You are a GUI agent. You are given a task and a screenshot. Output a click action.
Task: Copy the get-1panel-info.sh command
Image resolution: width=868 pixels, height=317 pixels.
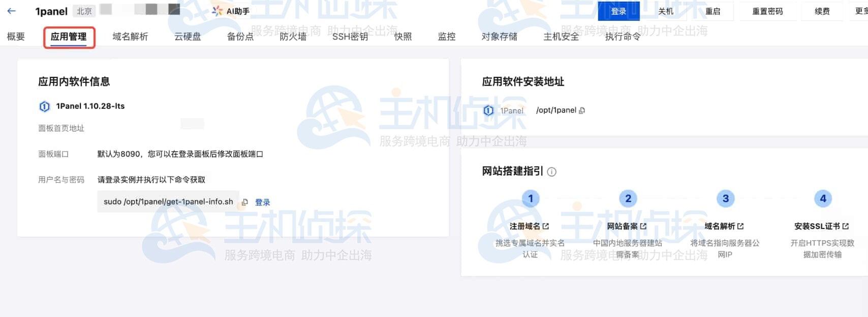[245, 202]
